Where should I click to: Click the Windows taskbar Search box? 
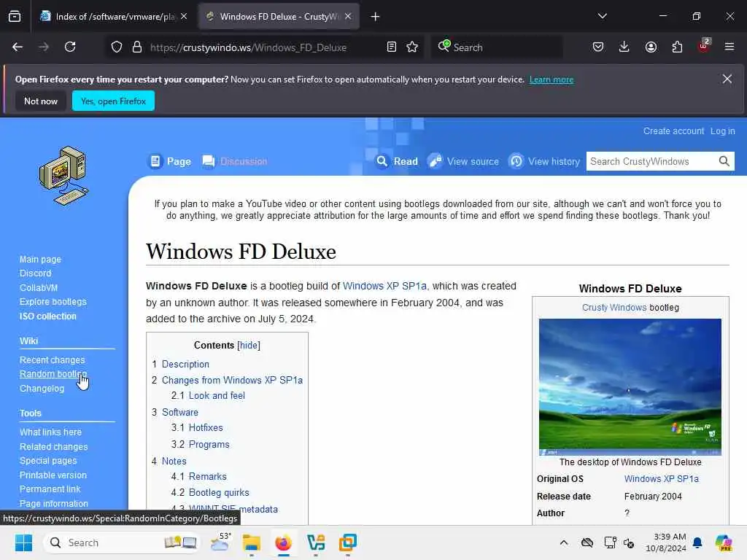pyautogui.click(x=122, y=542)
